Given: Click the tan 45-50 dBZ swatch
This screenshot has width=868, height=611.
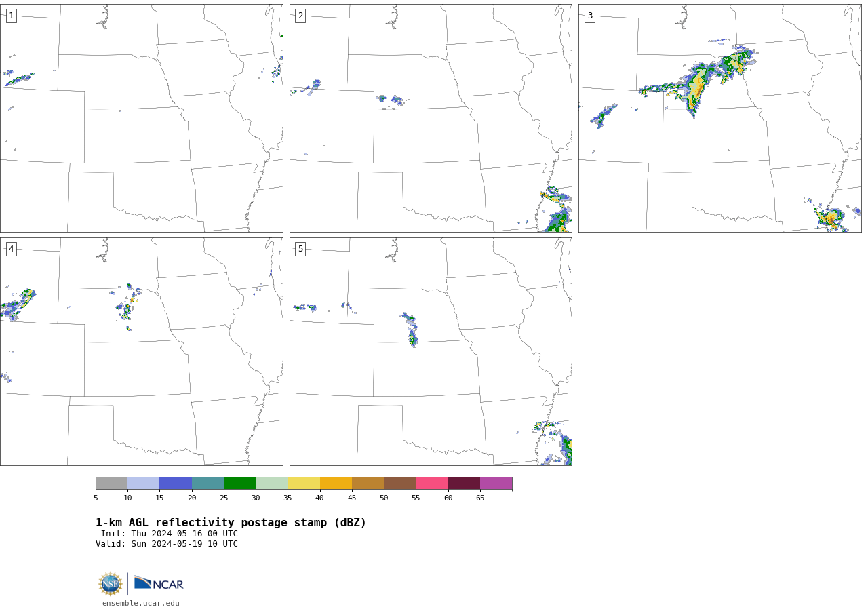Looking at the screenshot, I should tap(368, 484).
